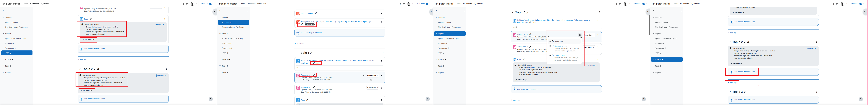The image size is (868, 105).
Task: Collapse General section in first screenshot sidebar
Action: point(3,18)
